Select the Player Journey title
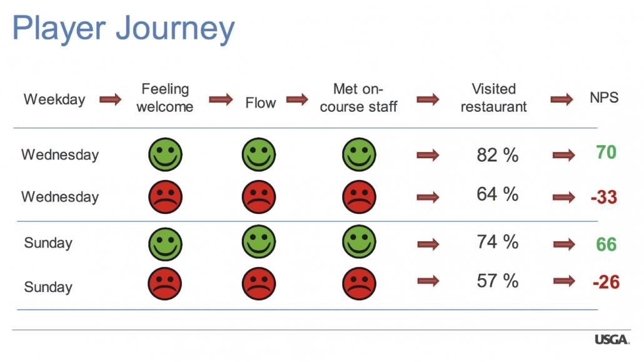Viewport: 644px width, 362px height. click(124, 28)
